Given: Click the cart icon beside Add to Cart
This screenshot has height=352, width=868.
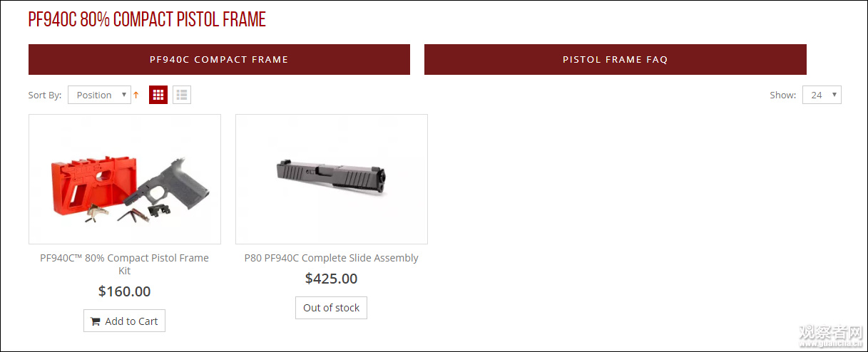Looking at the screenshot, I should click(x=96, y=321).
